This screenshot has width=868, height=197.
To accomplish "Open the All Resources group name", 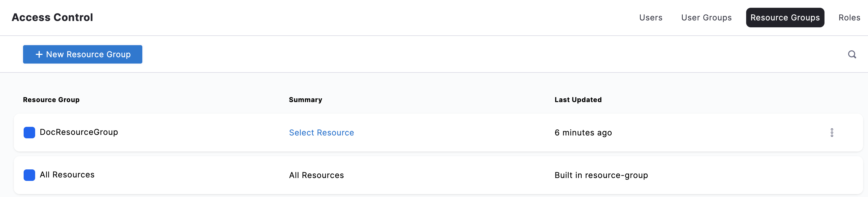I will click(x=67, y=175).
